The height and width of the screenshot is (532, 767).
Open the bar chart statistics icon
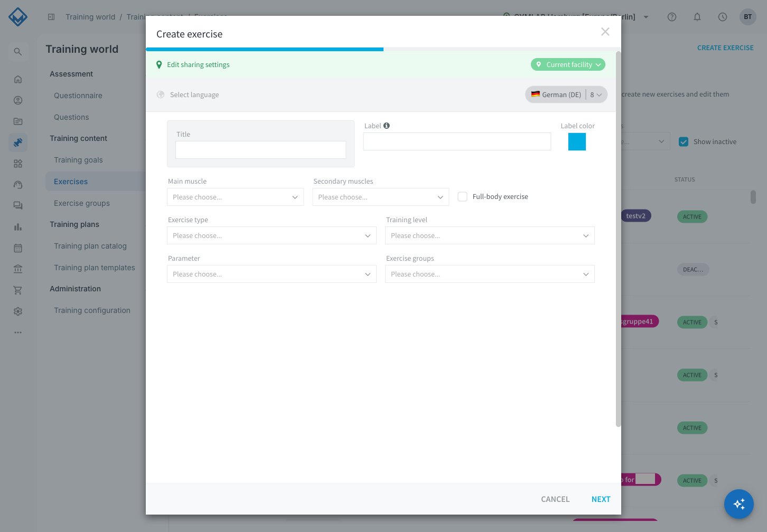(x=18, y=227)
